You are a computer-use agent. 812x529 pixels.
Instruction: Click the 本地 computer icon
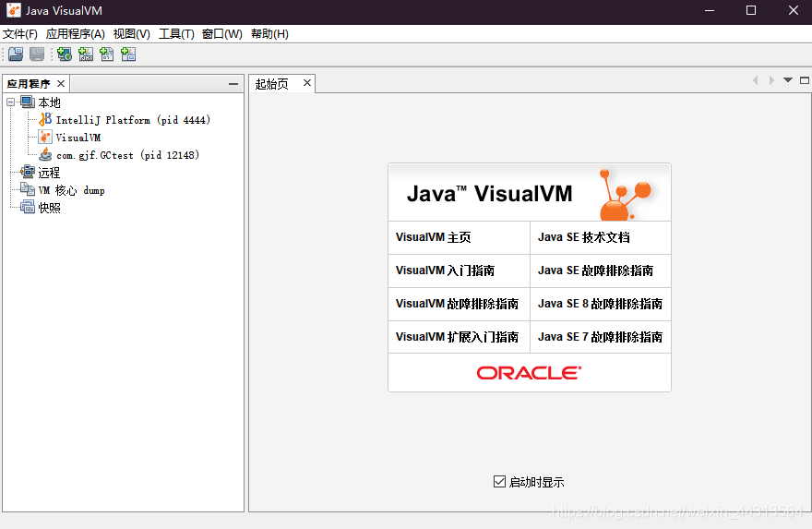click(x=28, y=102)
